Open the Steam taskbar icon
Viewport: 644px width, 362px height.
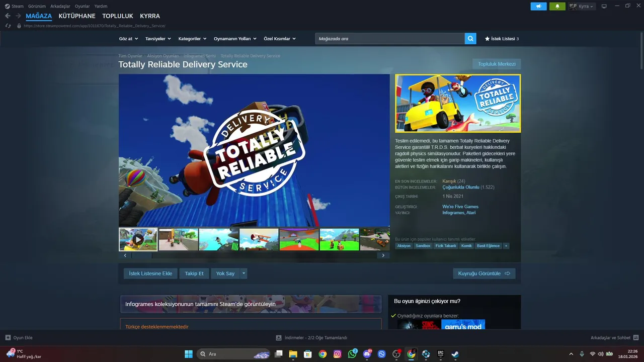click(x=455, y=354)
